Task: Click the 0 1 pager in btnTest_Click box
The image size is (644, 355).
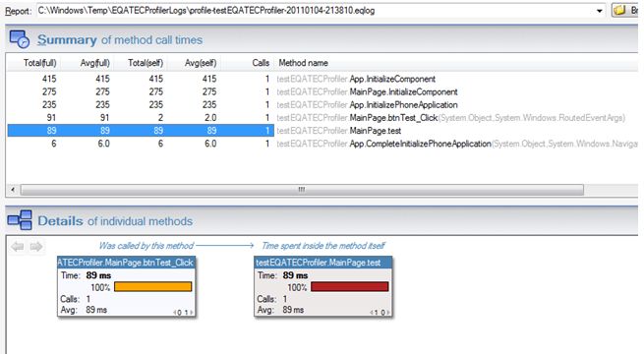Action: point(183,313)
